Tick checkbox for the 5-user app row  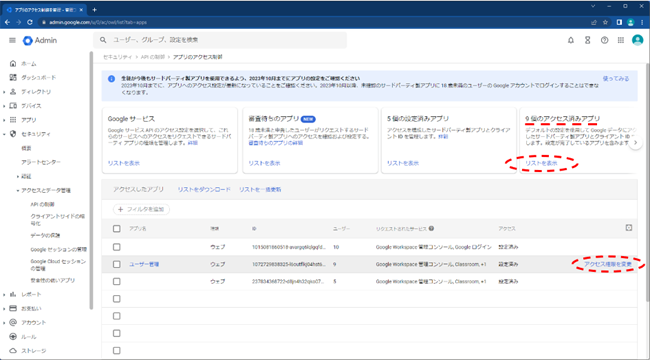(x=116, y=281)
